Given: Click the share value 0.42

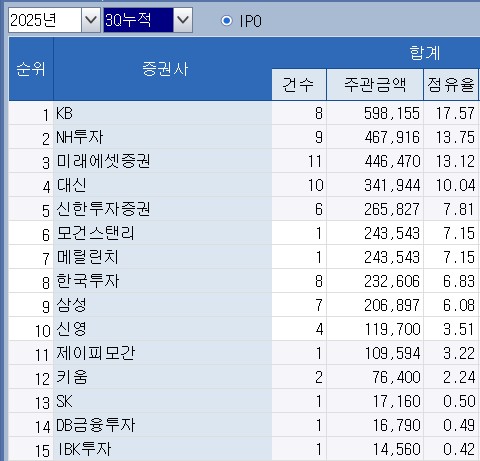Looking at the screenshot, I should (x=459, y=449).
